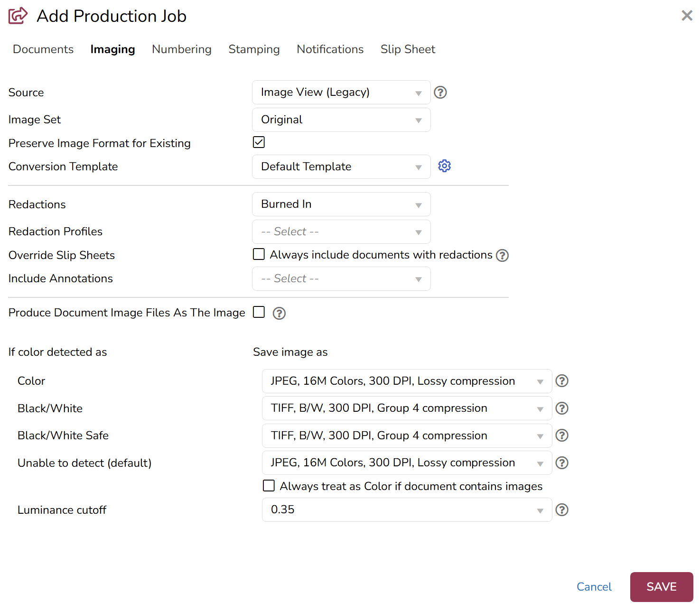The height and width of the screenshot is (611, 700).
Task: Open the Image Set dropdown
Action: pos(341,120)
